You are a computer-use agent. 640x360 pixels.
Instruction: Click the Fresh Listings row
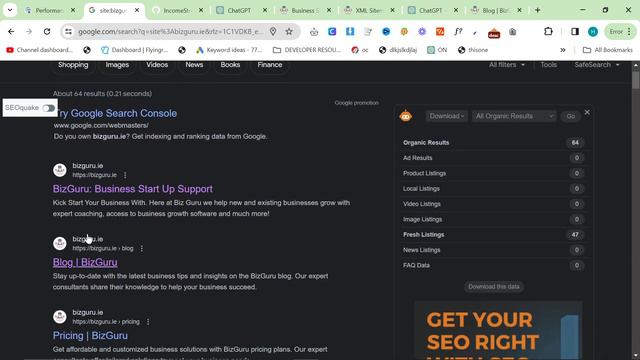(x=493, y=235)
